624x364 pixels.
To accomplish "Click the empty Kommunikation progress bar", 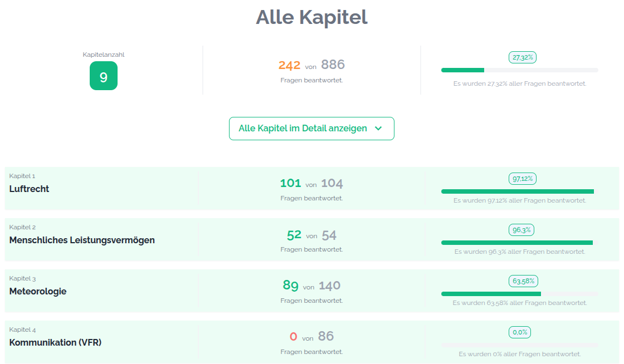I will coord(519,345).
